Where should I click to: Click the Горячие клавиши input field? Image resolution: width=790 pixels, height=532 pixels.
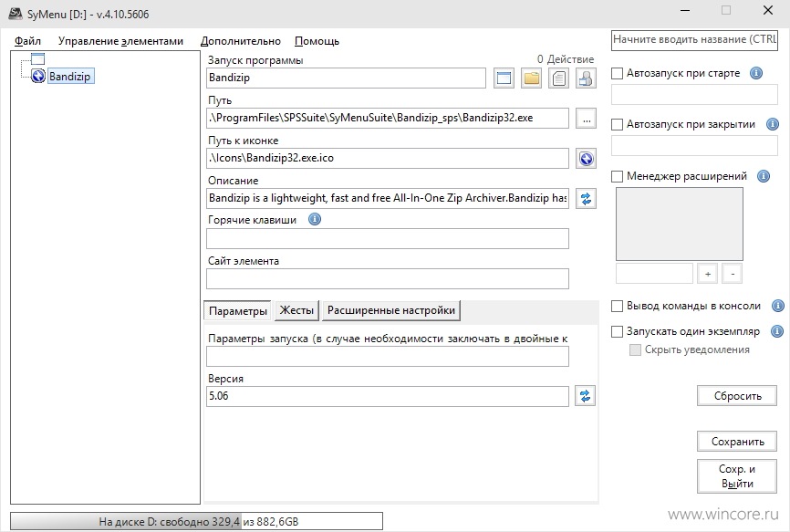(x=388, y=239)
